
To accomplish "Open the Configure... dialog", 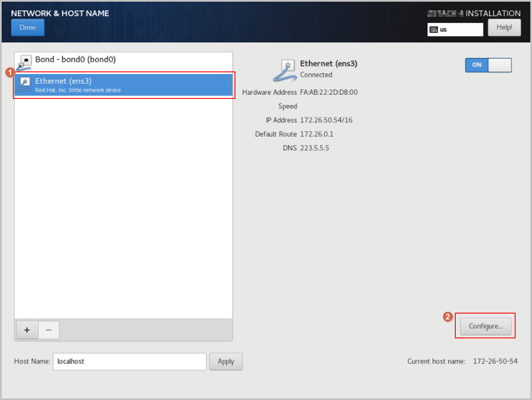I will click(x=485, y=326).
